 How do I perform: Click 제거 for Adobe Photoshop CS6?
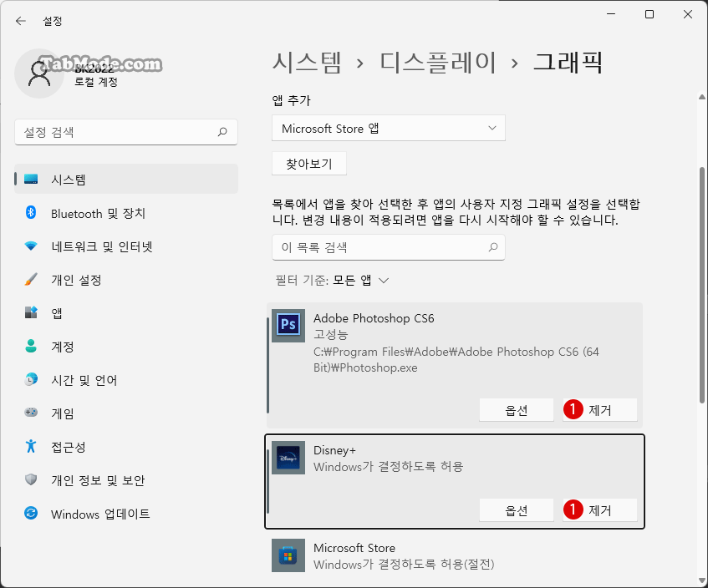pos(599,410)
